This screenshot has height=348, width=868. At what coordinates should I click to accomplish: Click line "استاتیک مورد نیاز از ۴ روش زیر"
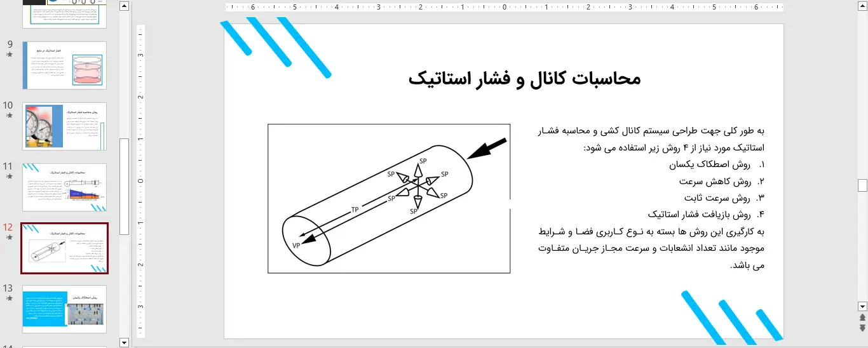pyautogui.click(x=674, y=148)
